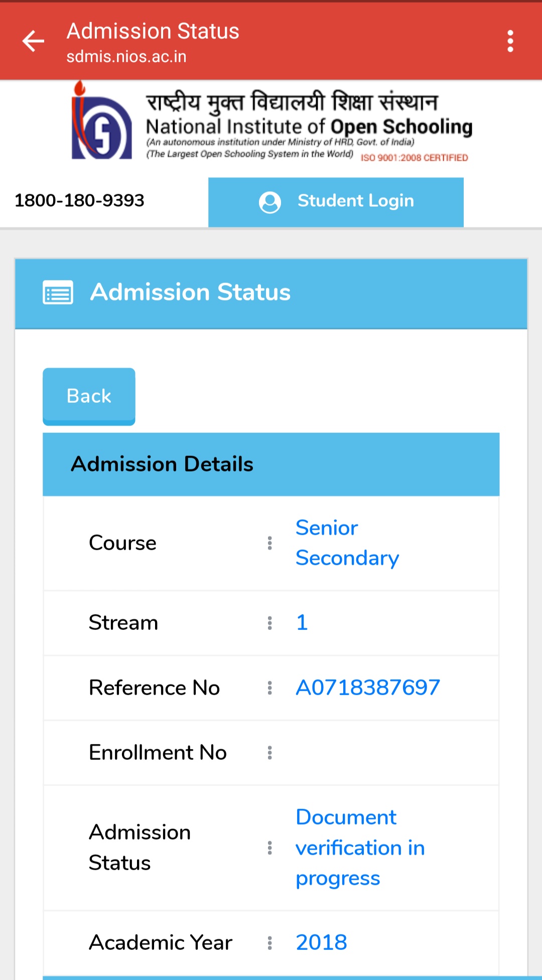Click the NIOS logo emblem
This screenshot has height=980, width=542.
point(102,121)
